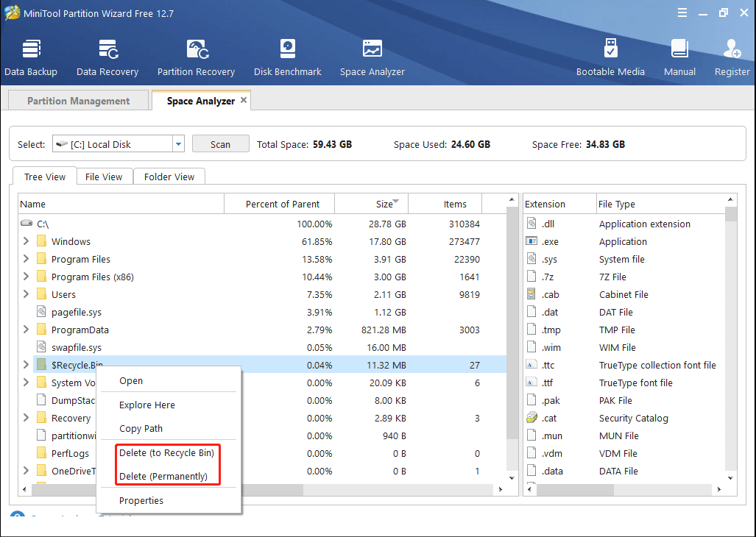Click the .dll extension icon
Screen dimensions: 756x537
[x=531, y=224]
